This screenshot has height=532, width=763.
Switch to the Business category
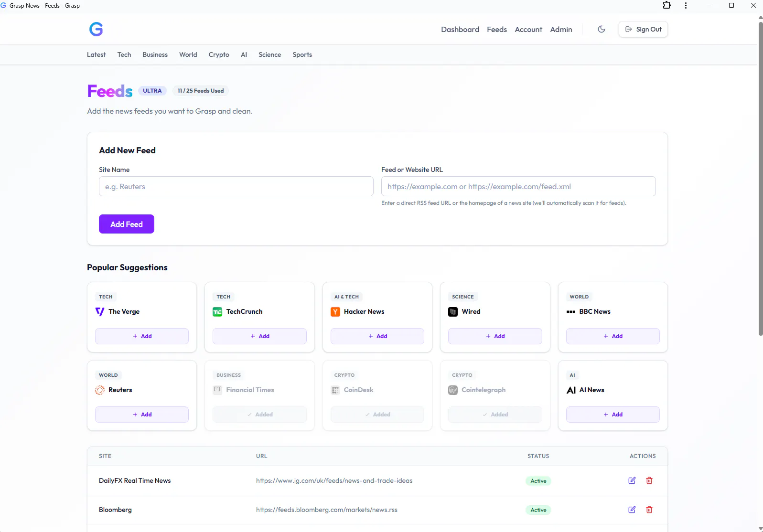click(155, 54)
